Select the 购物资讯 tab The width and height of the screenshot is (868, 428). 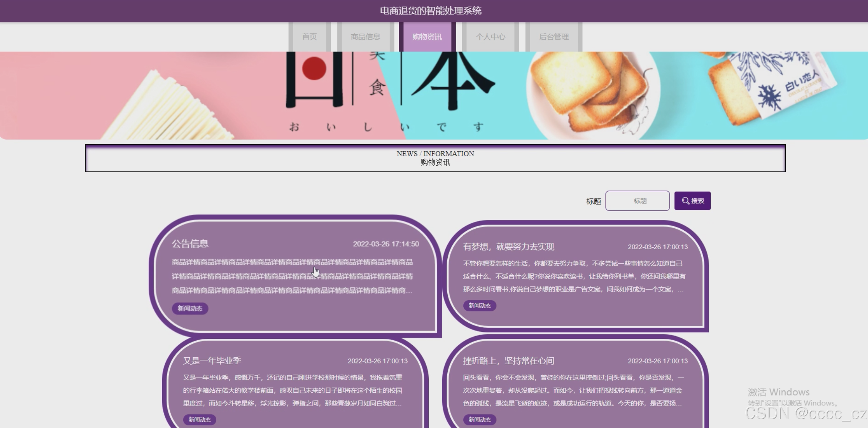pyautogui.click(x=427, y=37)
